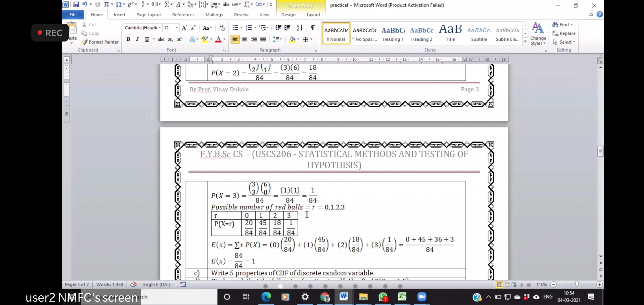Open the Change Styles menu
The height and width of the screenshot is (305, 644).
click(x=538, y=34)
